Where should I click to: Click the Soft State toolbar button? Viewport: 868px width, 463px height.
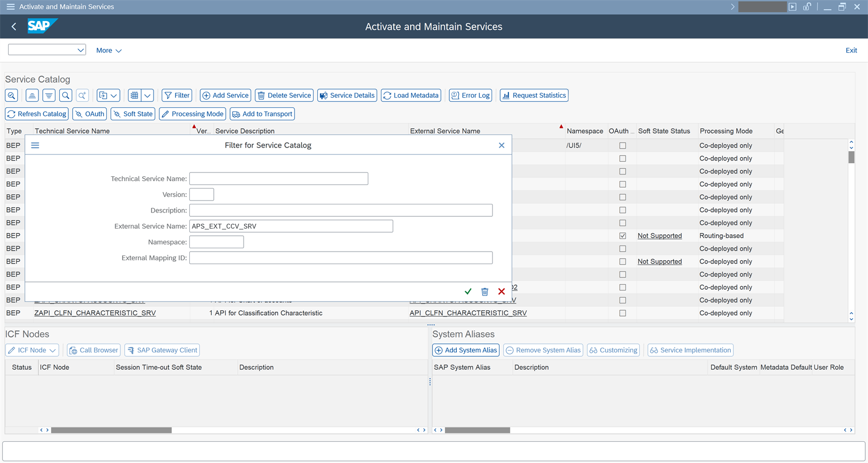tap(133, 114)
